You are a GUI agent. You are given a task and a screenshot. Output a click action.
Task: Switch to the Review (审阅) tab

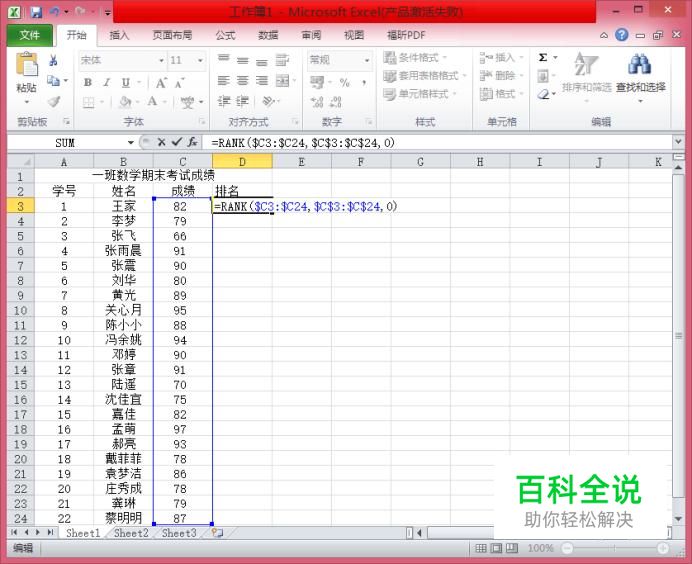pyautogui.click(x=311, y=35)
